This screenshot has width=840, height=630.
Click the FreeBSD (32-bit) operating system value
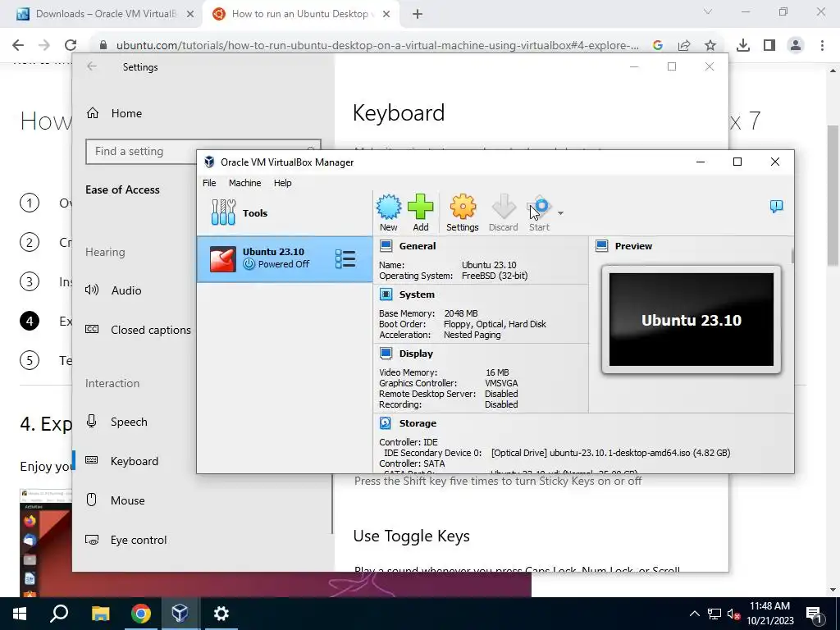(495, 276)
